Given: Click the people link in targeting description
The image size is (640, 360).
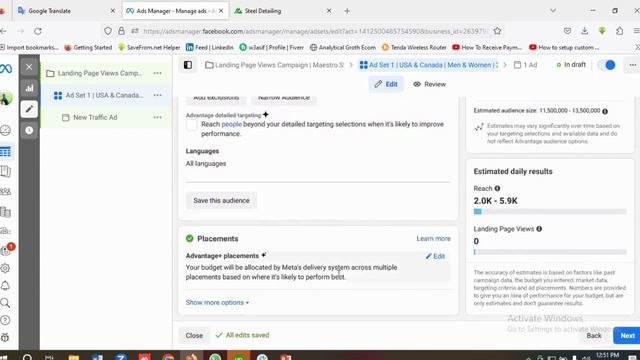Looking at the screenshot, I should pos(231,124).
